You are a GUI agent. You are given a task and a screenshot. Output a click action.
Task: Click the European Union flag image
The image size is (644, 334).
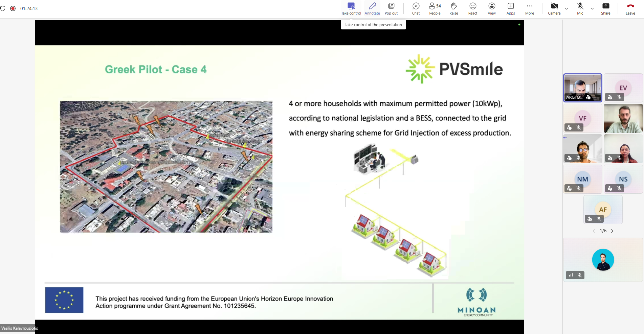[64, 300]
